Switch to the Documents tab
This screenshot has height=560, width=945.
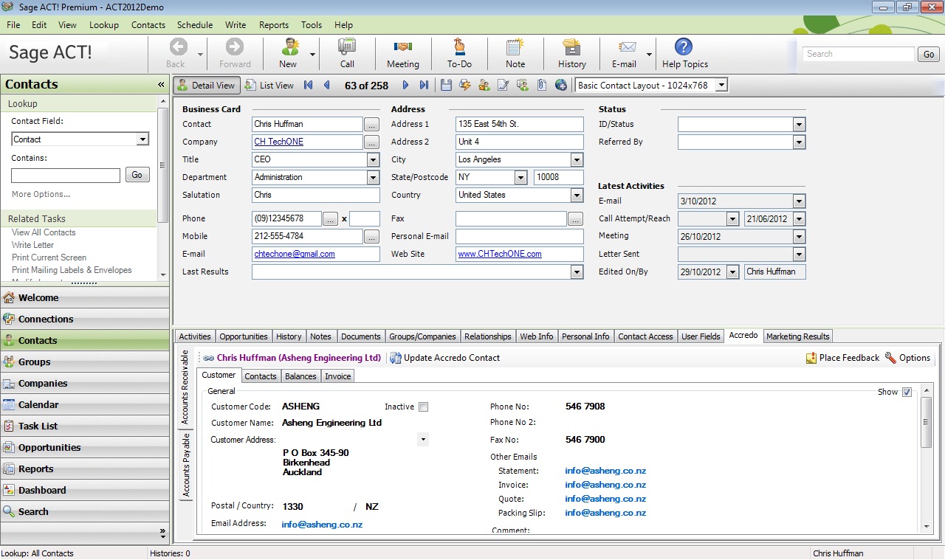coord(361,336)
